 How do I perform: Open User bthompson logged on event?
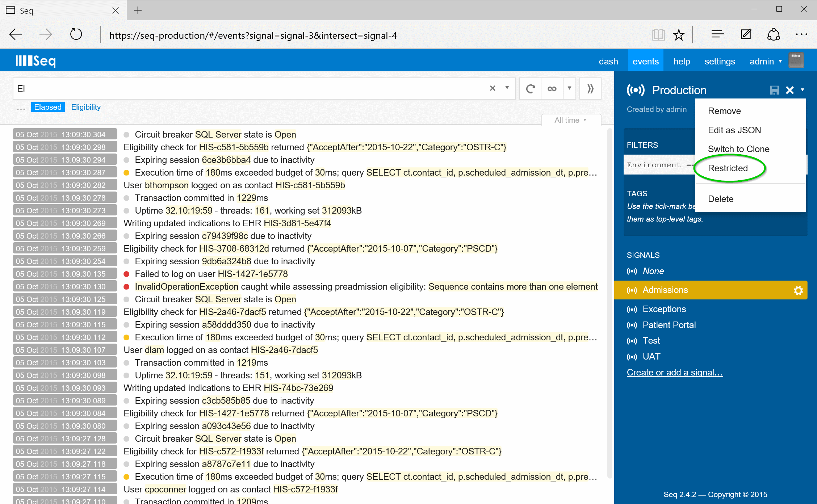click(234, 185)
